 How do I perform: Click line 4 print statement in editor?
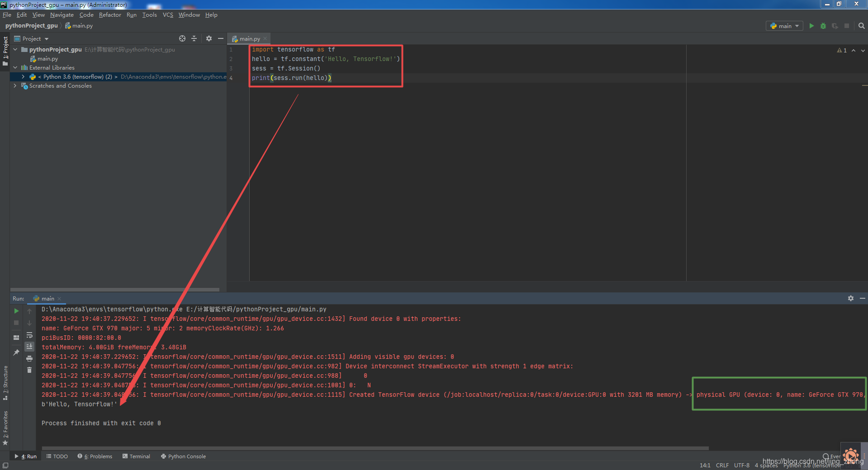[292, 78]
